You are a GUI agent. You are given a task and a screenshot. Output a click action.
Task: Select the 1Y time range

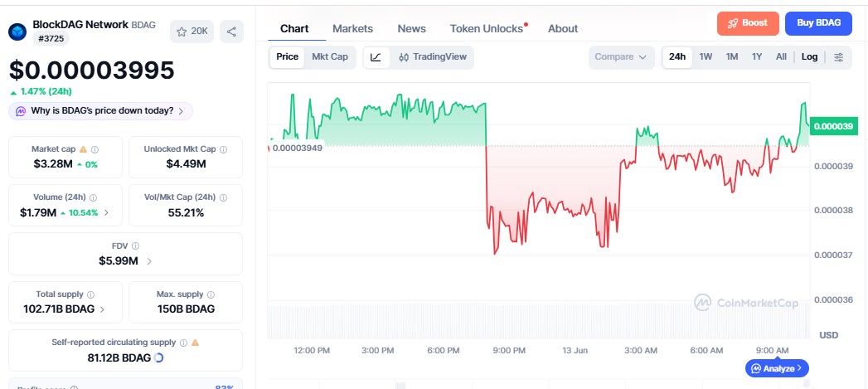757,57
